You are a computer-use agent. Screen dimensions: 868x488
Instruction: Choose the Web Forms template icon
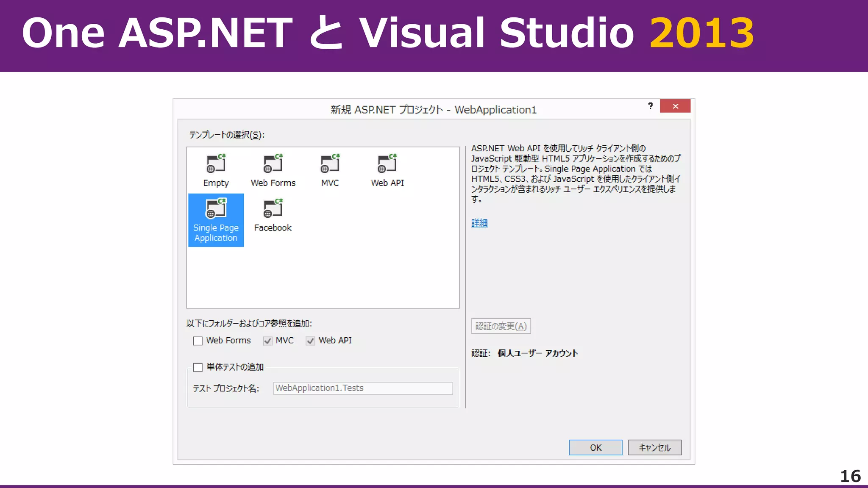pos(273,164)
